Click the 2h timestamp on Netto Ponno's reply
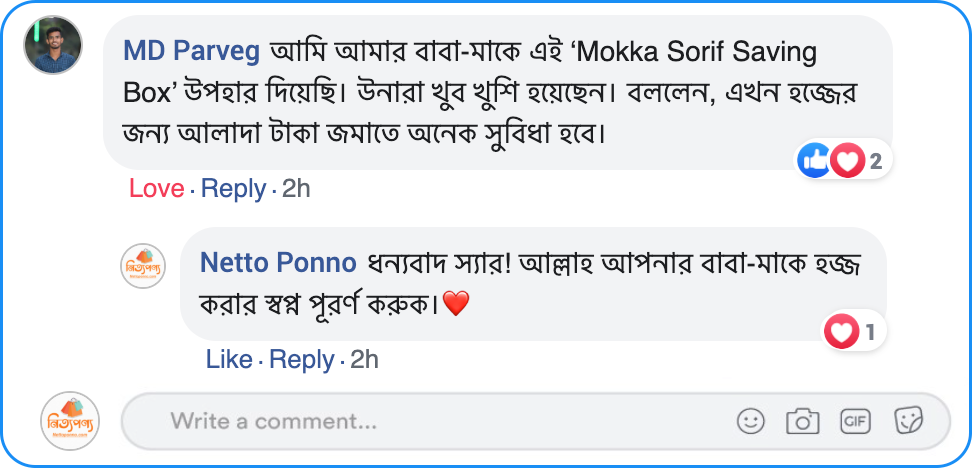 coord(364,359)
